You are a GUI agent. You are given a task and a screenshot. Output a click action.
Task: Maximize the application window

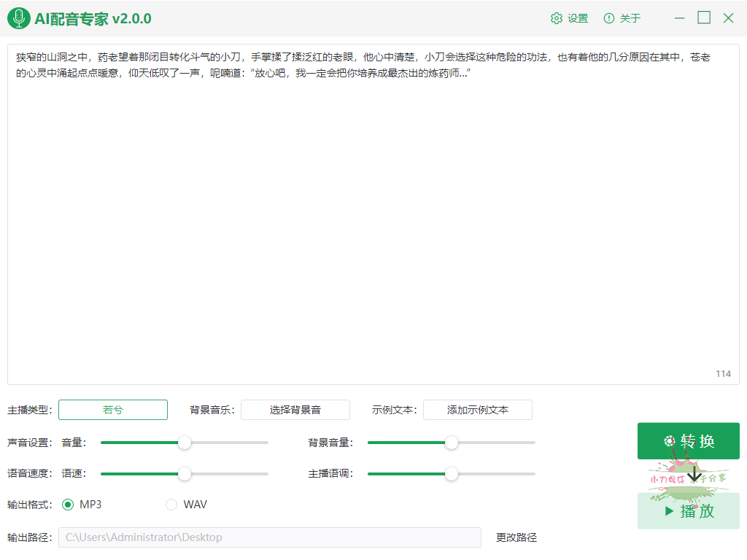pyautogui.click(x=704, y=18)
